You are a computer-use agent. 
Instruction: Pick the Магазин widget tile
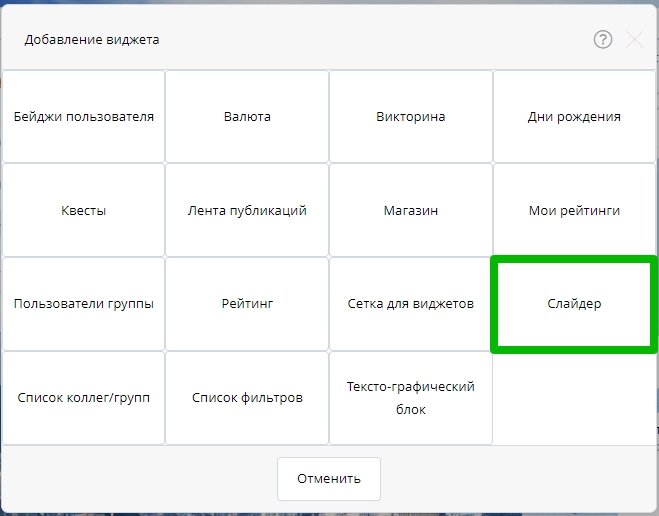click(411, 210)
